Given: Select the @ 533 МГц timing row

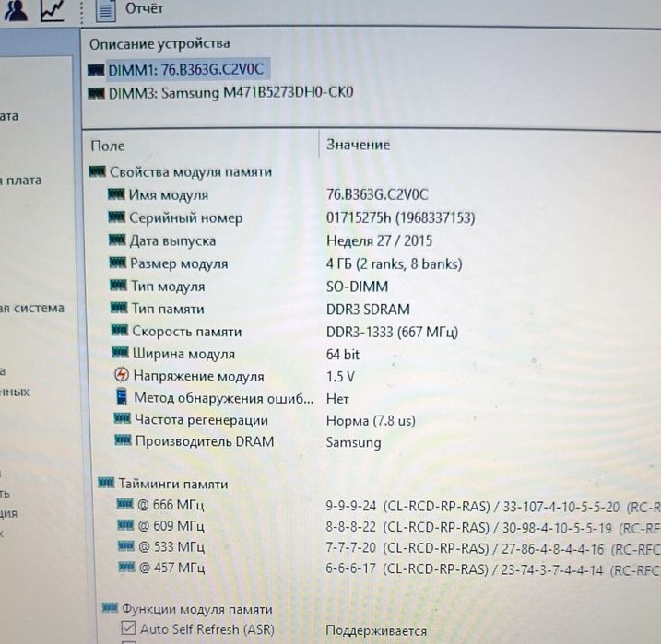Looking at the screenshot, I should pyautogui.click(x=171, y=546).
